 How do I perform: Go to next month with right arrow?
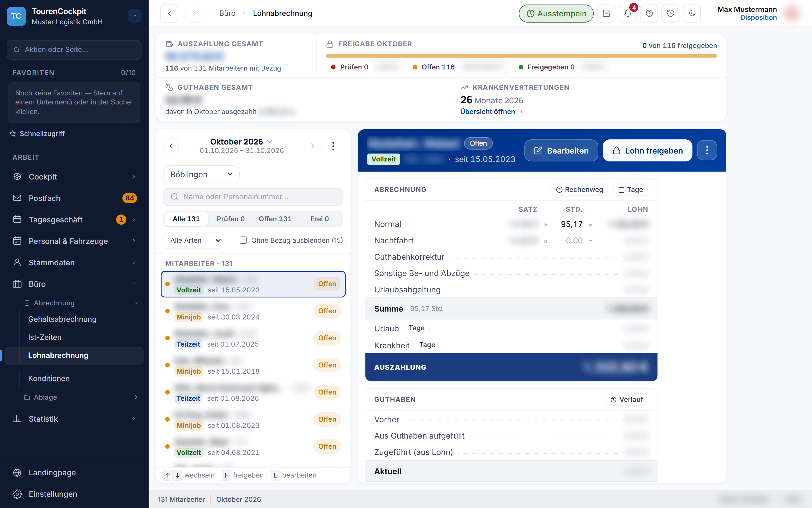[x=313, y=146]
